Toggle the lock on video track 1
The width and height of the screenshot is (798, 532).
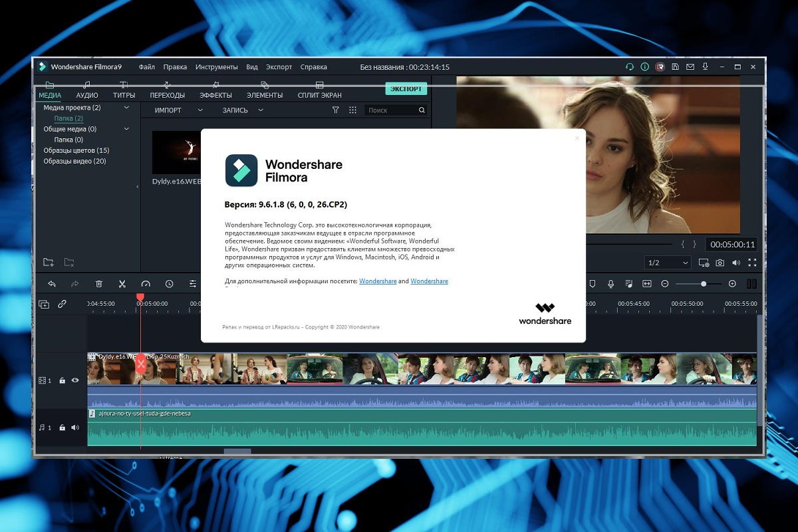pyautogui.click(x=62, y=380)
